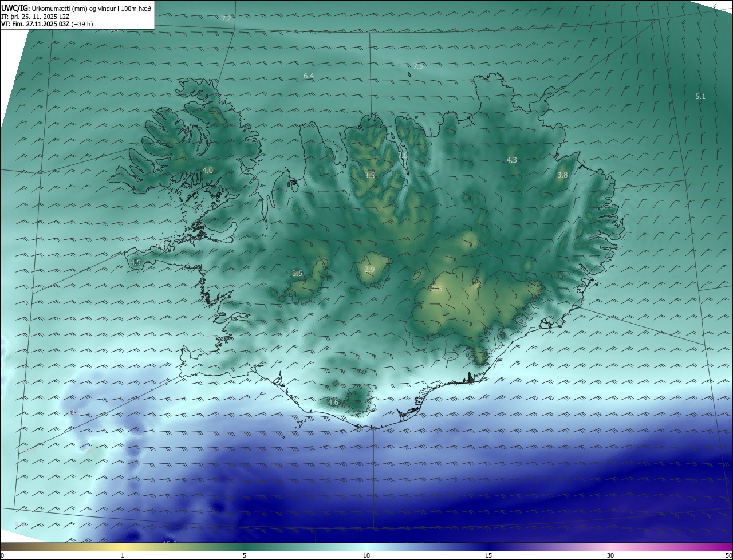This screenshot has height=560, width=733.
Task: Click the valid time line 'VT: Fim. 27.11.2025 03Z (+39 h)'
Action: (x=48, y=24)
